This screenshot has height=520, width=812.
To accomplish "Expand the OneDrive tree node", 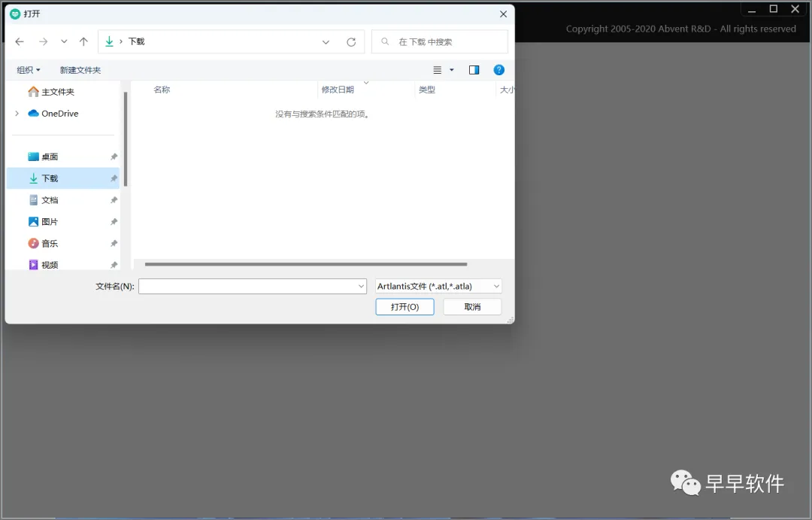I will (17, 114).
